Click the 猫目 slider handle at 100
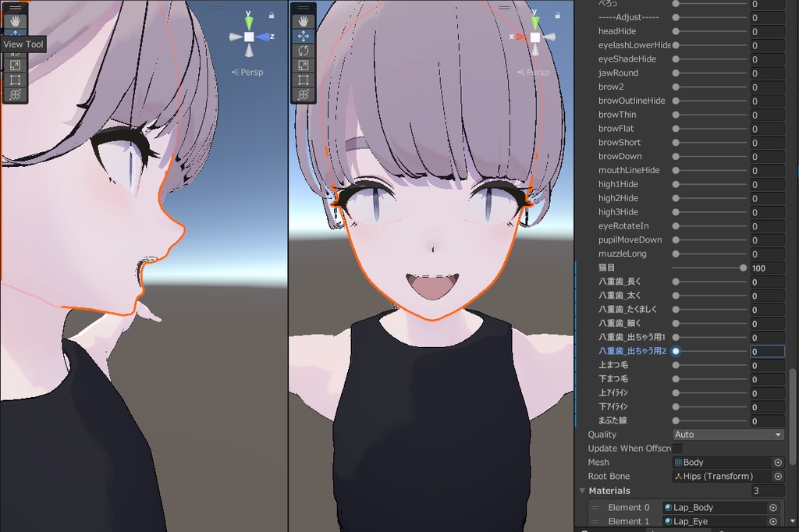 pyautogui.click(x=743, y=268)
